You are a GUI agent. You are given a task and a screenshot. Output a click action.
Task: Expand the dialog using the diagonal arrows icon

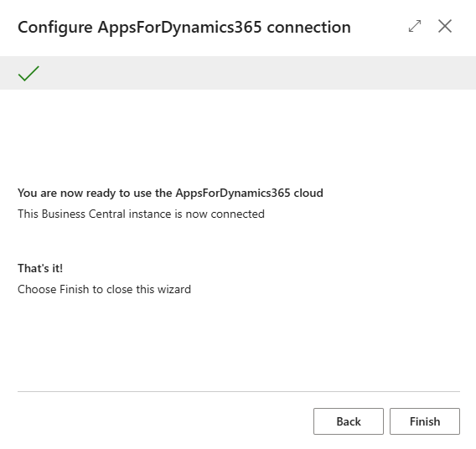click(x=415, y=26)
